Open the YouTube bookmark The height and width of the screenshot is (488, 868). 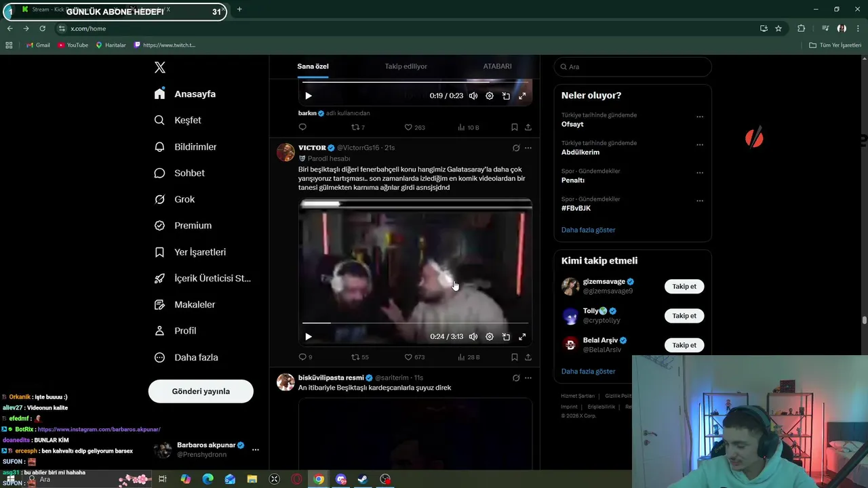click(73, 45)
